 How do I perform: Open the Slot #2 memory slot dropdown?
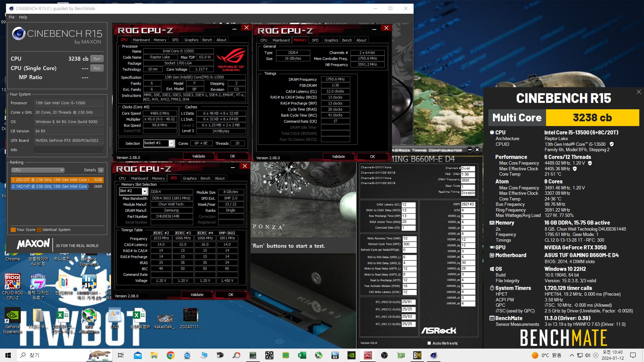145,191
